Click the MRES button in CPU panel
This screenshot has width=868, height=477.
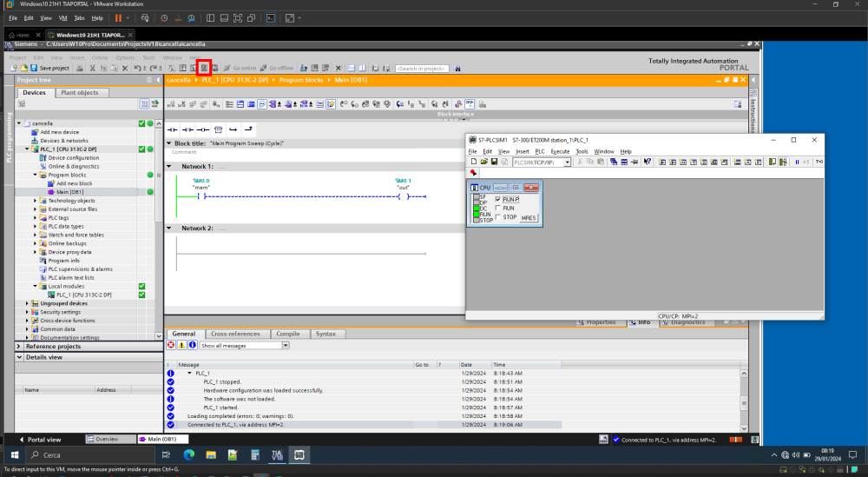pos(529,218)
